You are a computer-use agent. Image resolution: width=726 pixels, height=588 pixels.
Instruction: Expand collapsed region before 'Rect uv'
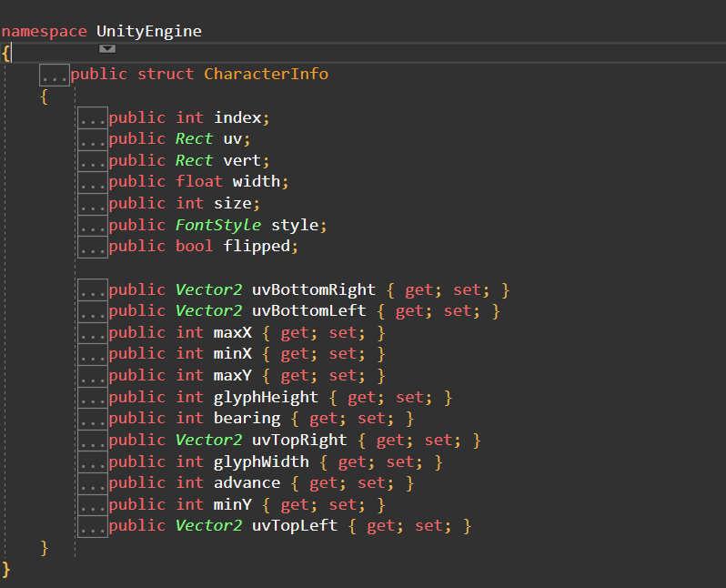pyautogui.click(x=93, y=139)
